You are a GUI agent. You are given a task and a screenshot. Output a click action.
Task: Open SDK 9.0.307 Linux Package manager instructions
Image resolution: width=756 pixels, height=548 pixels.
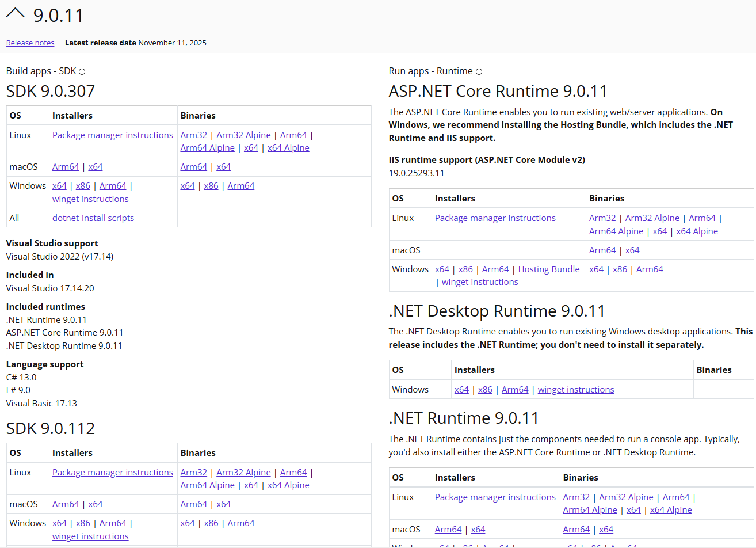coord(112,135)
